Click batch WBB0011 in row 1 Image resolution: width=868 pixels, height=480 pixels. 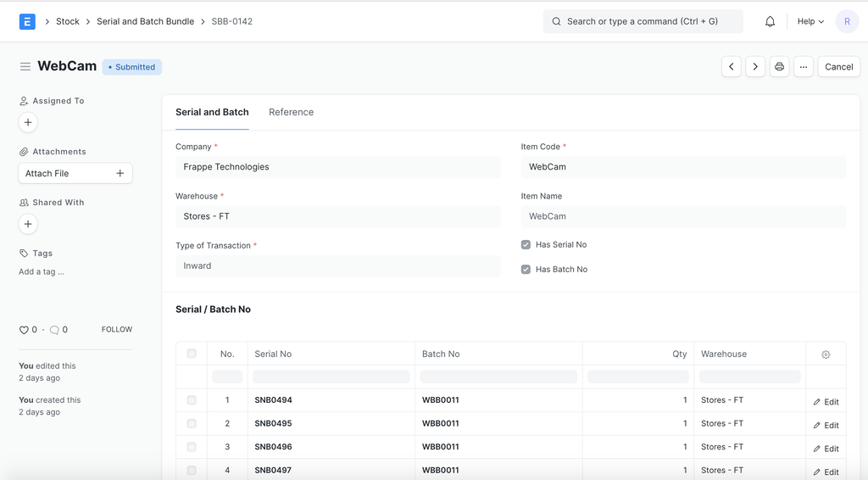tap(441, 400)
